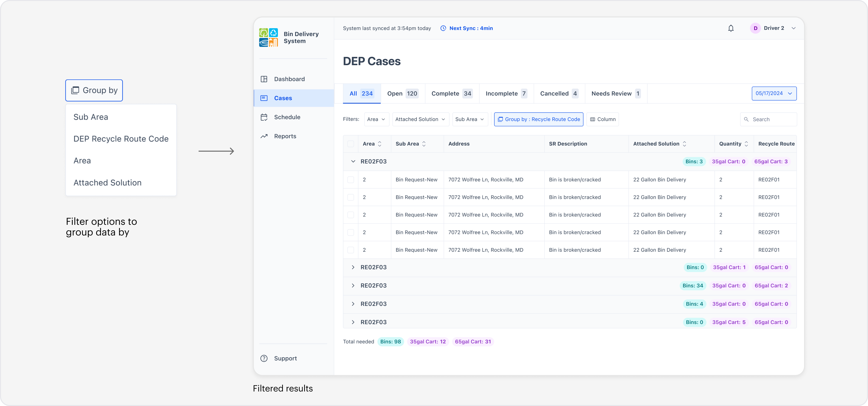The height and width of the screenshot is (406, 868).
Task: Click the Schedule calendar icon
Action: coord(264,117)
